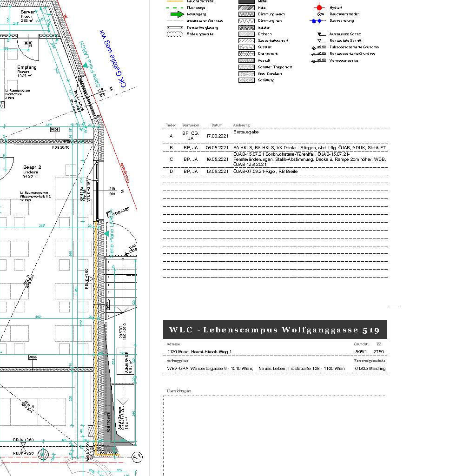Click the Änderungswolke cloud symbol
Viewport: 476px width, 476px height.
[x=175, y=34]
